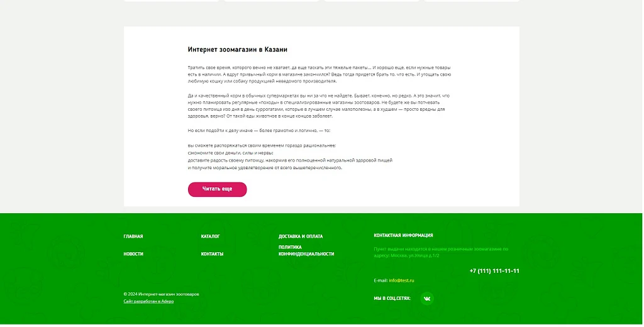Click the pink Читать еще button
Viewport: 644px width, 327px height.
point(217,189)
